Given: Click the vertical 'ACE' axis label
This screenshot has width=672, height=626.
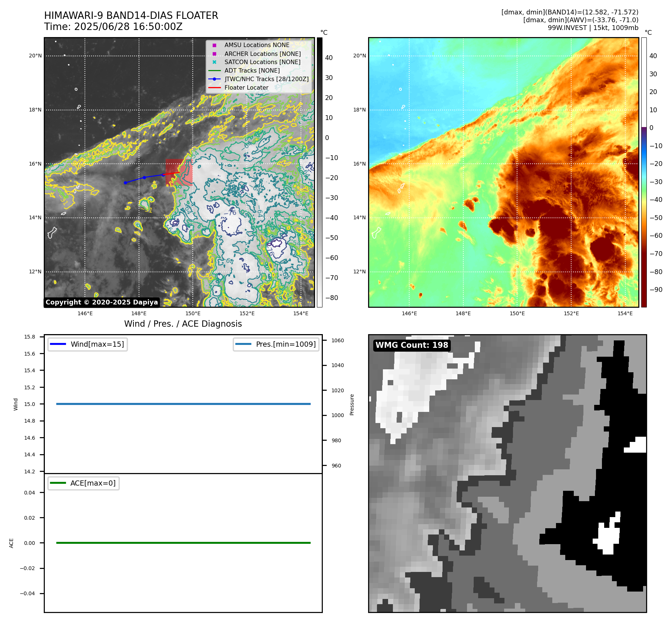Looking at the screenshot, I should [11, 543].
